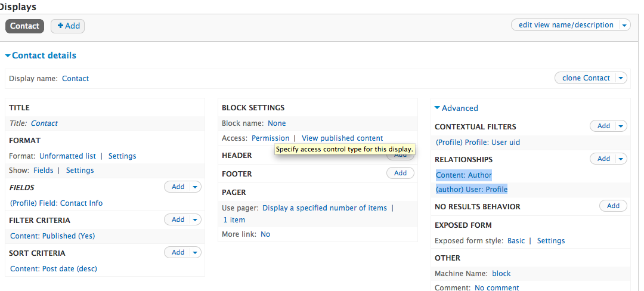Select the Contact display tab
Image resolution: width=644 pixels, height=291 pixels.
[x=24, y=26]
